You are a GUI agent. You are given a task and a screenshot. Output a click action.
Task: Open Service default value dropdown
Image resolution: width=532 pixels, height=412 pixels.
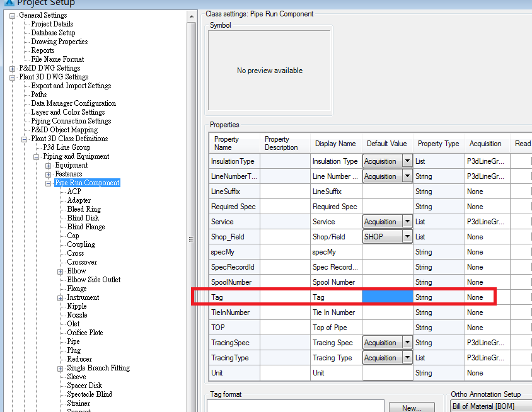click(x=407, y=222)
